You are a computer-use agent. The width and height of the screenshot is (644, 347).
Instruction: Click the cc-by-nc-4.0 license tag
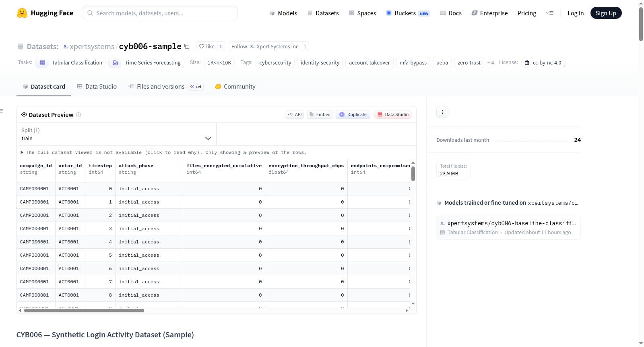(x=543, y=62)
